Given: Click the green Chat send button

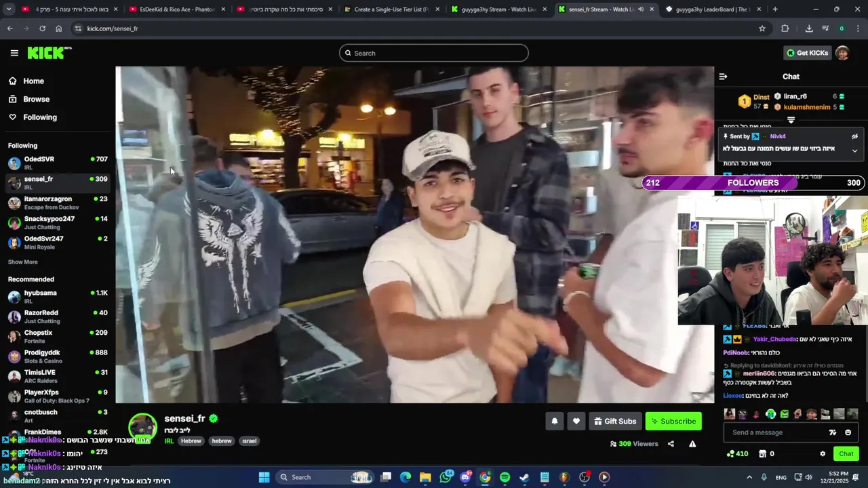Looking at the screenshot, I should pos(846,453).
